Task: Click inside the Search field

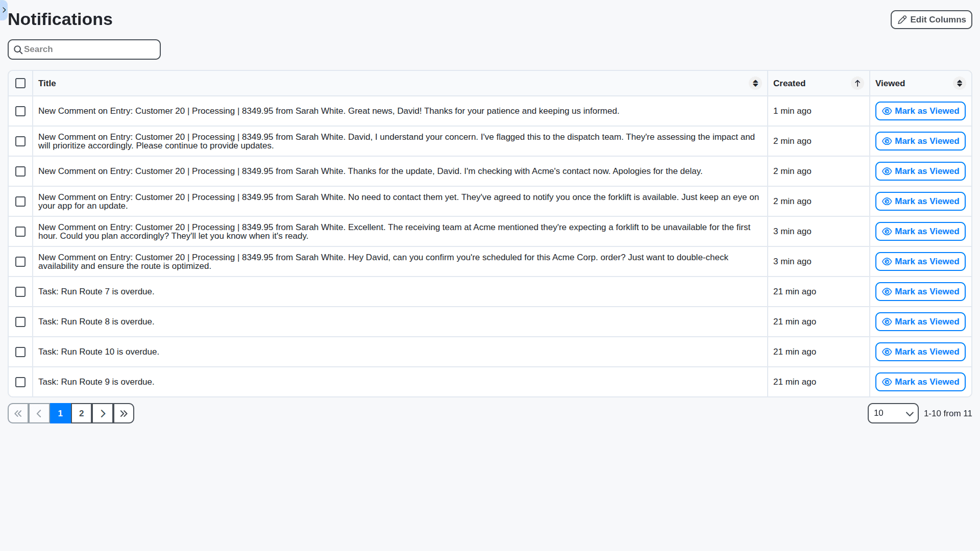Action: pos(84,49)
